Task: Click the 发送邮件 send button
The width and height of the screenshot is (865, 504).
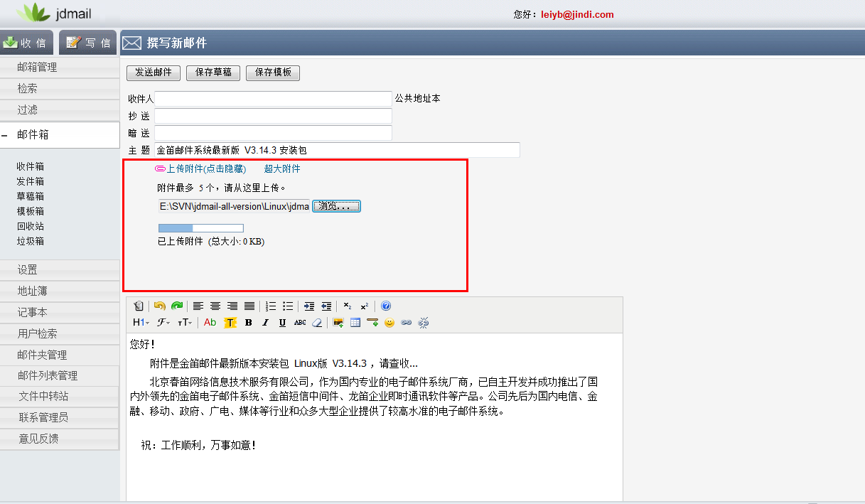Action: (154, 73)
